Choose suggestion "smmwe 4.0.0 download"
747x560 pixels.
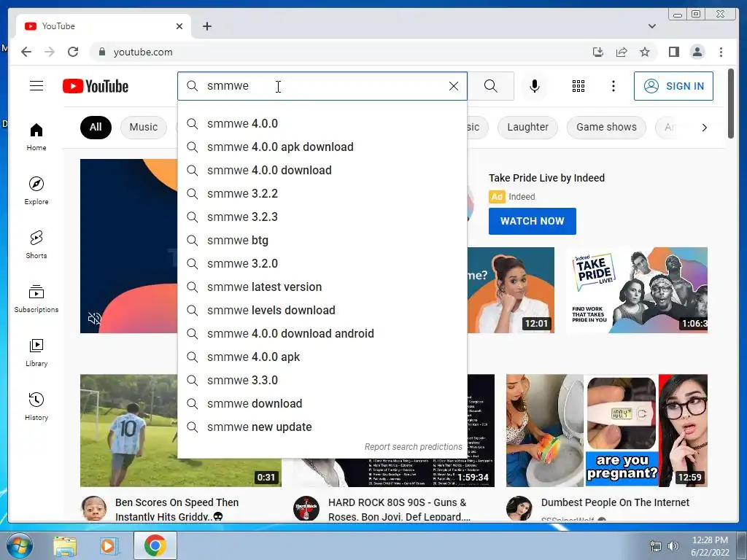[x=322, y=170]
